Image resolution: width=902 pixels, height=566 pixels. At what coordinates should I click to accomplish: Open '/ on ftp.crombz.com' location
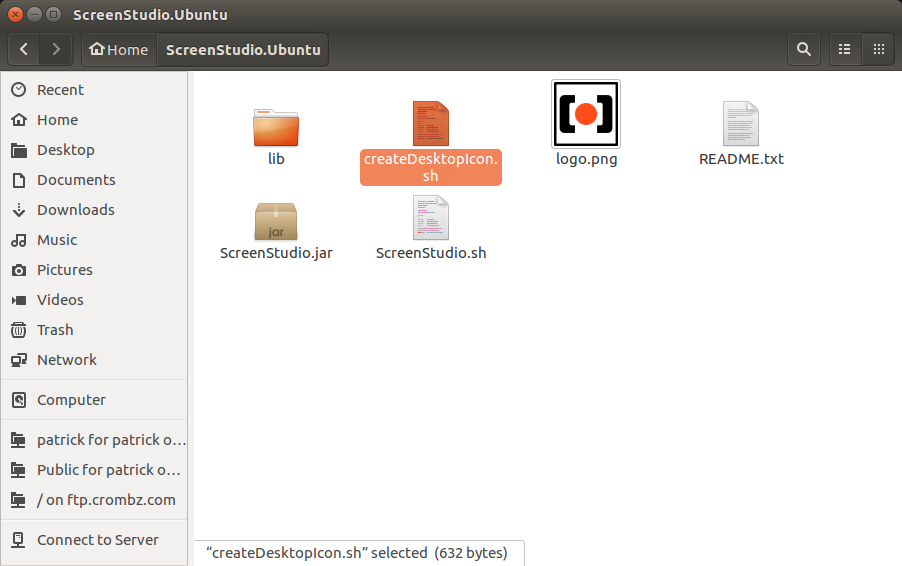106,500
